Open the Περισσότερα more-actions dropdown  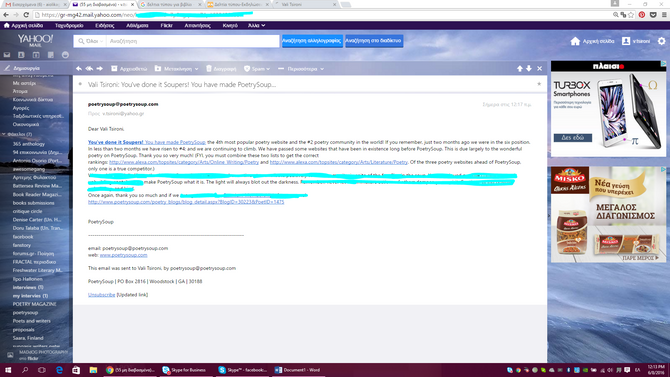coord(301,68)
